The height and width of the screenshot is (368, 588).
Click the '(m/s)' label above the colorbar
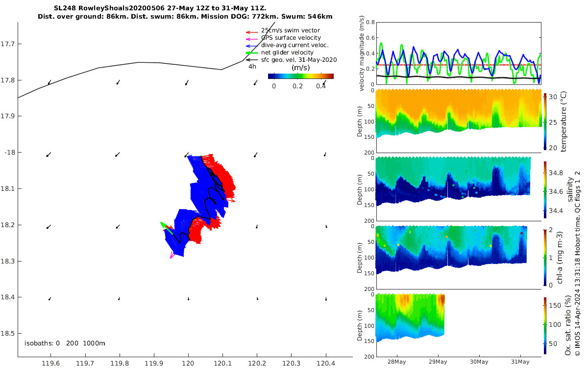point(301,68)
